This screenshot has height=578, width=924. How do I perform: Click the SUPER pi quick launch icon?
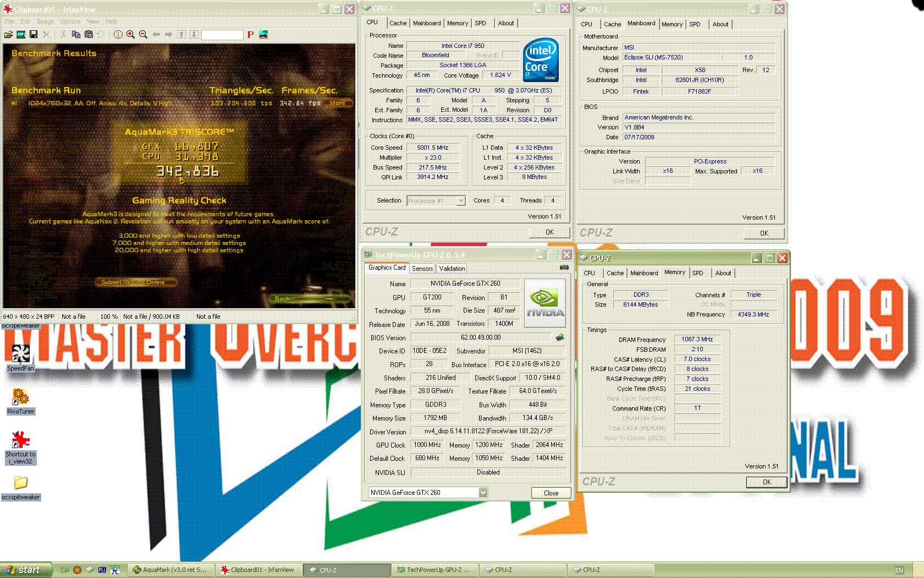(114, 570)
